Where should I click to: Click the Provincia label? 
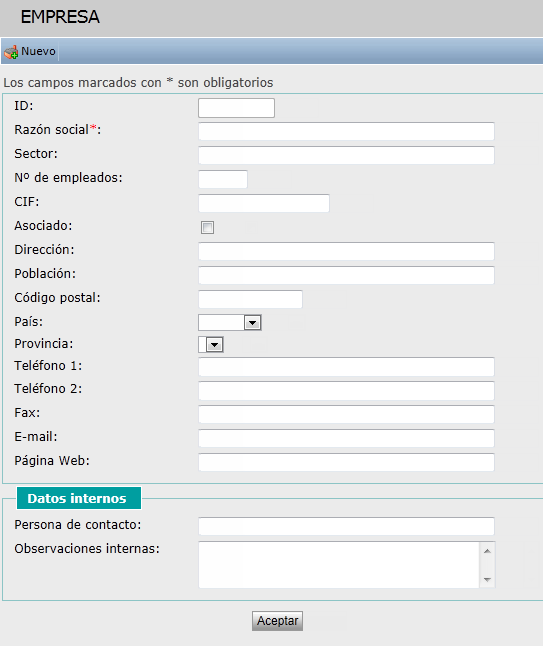(44, 344)
